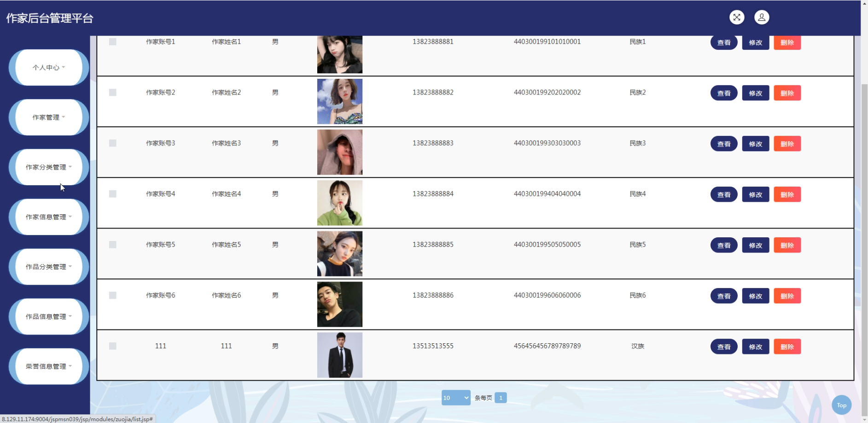Click 查看 in the 作家账号6 row

coord(724,296)
